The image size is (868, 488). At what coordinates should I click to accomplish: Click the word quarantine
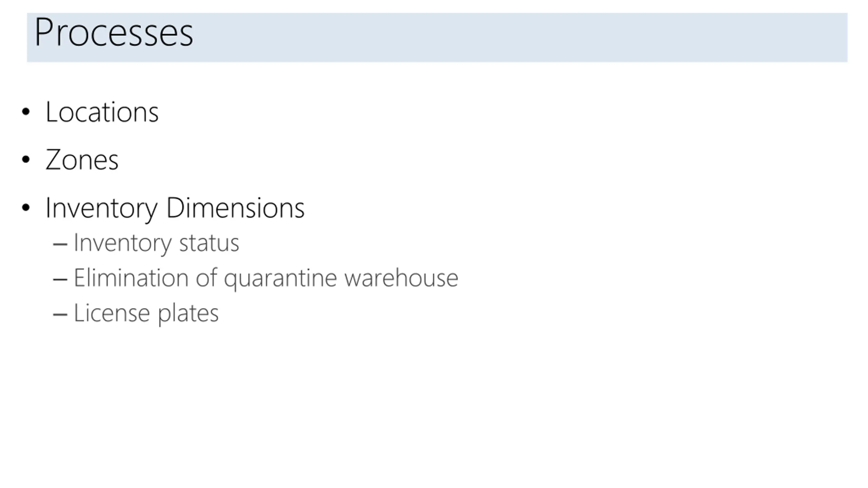pos(280,279)
